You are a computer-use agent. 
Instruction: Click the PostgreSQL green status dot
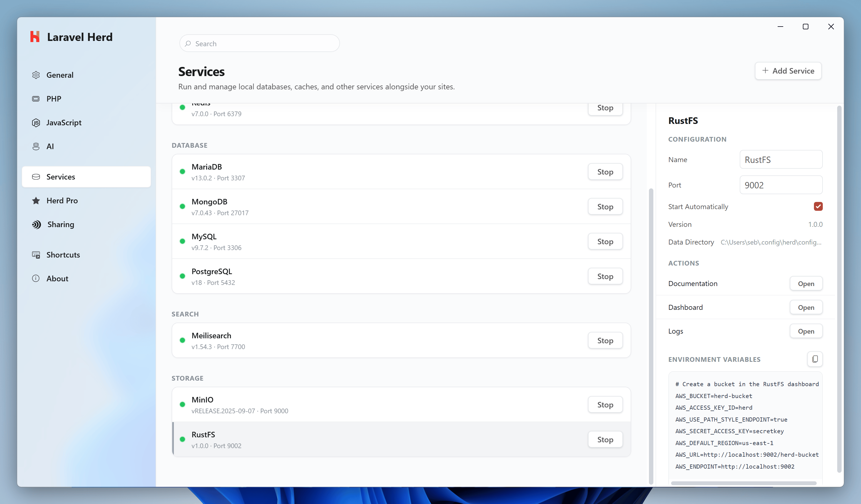182,276
